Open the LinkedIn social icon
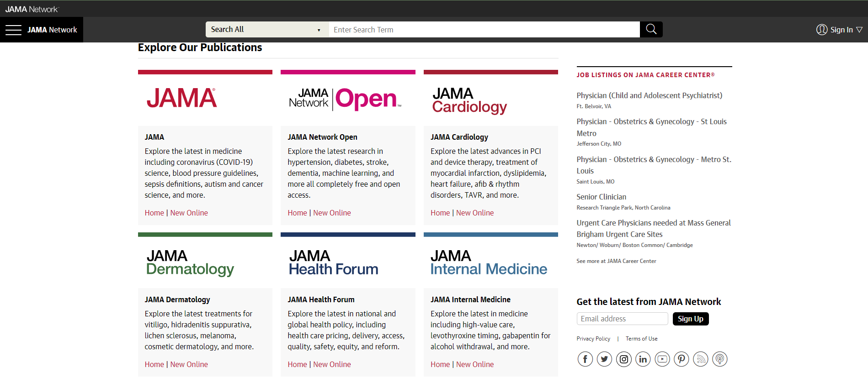 (x=643, y=359)
